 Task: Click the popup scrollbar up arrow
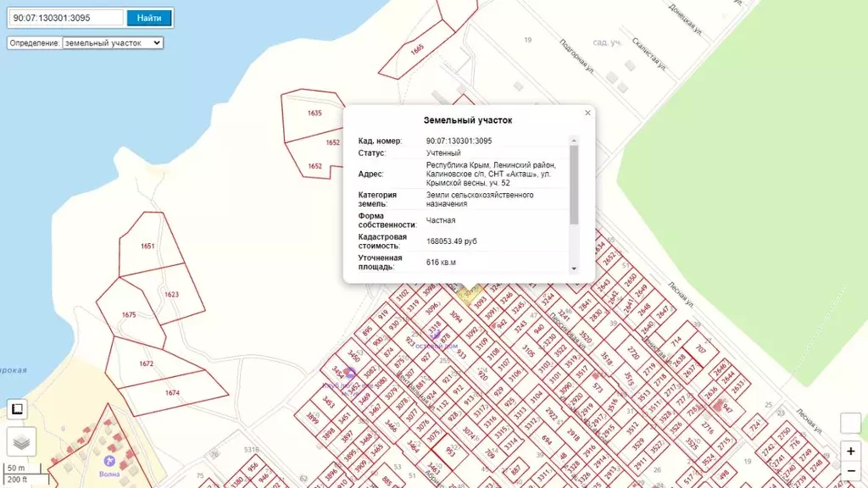(x=574, y=141)
